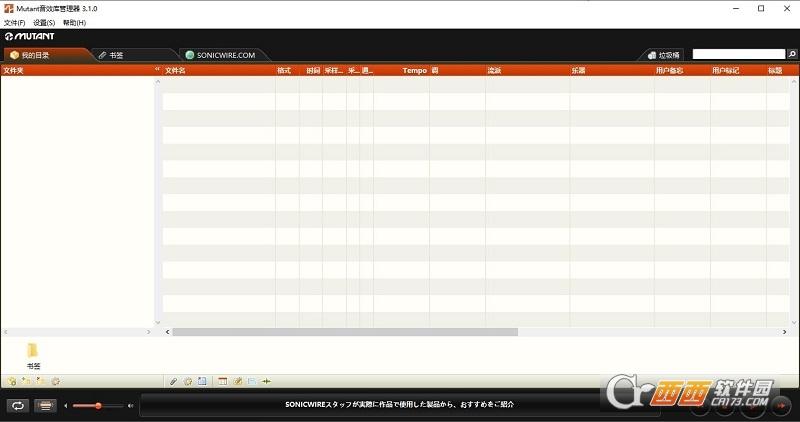Click the green waveform icon in file toolbar
Screen dimensions: 800x422
coord(266,381)
